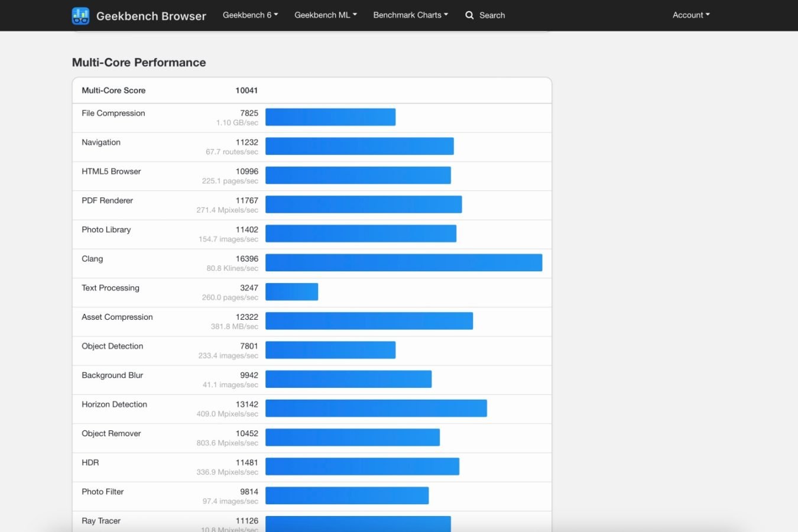Click the HDR benchmark row label
This screenshot has width=798, height=532.
(x=90, y=462)
